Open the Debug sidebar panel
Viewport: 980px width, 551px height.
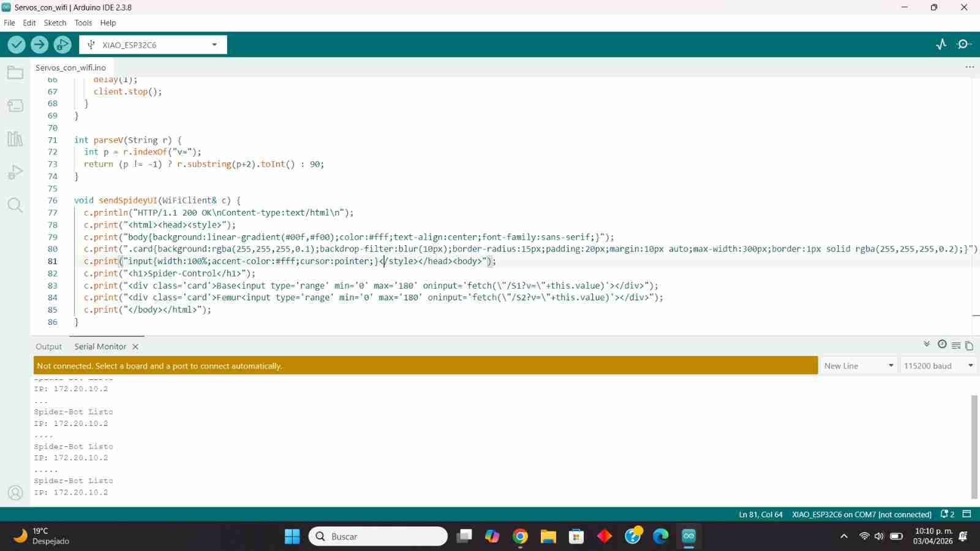click(15, 172)
